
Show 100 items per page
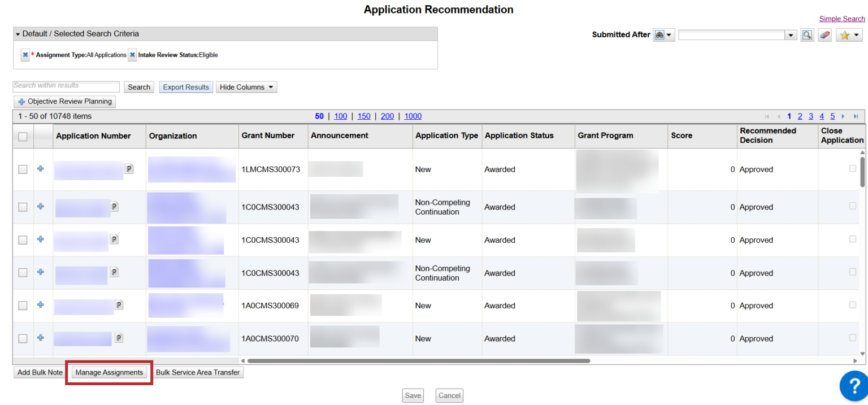[340, 116]
